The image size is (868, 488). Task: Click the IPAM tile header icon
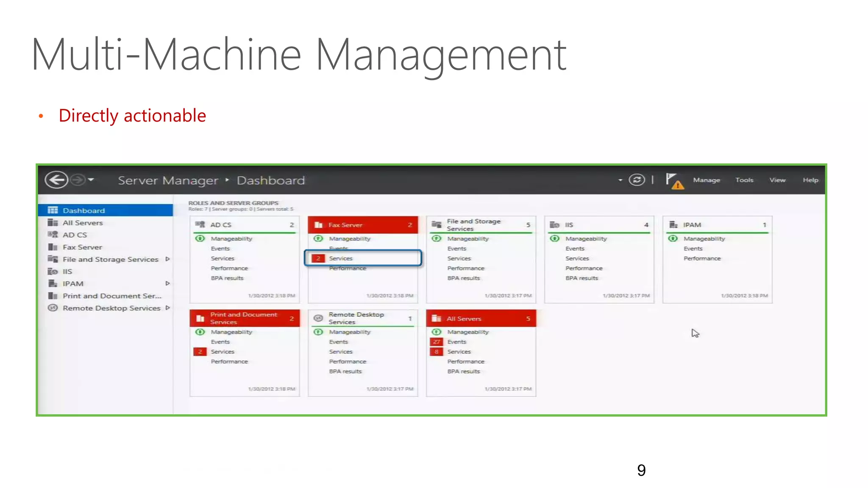click(x=673, y=225)
